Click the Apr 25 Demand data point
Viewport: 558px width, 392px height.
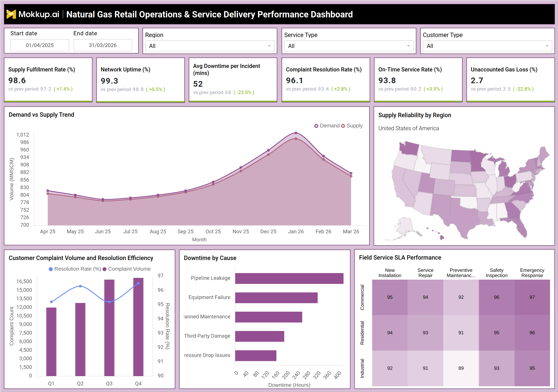(48, 191)
